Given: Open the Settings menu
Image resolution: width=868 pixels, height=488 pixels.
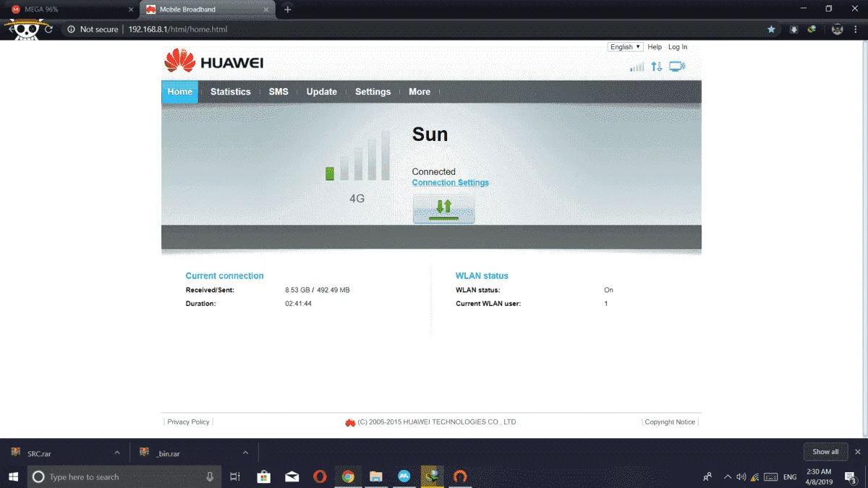Looking at the screenshot, I should tap(373, 92).
